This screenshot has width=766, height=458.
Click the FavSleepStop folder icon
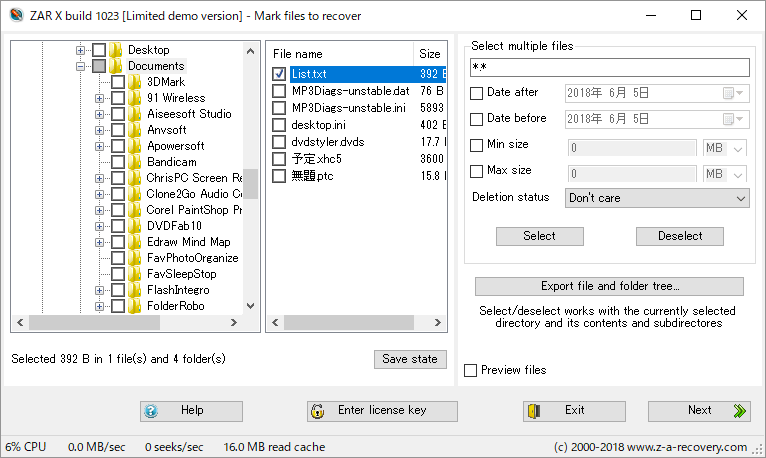135,274
